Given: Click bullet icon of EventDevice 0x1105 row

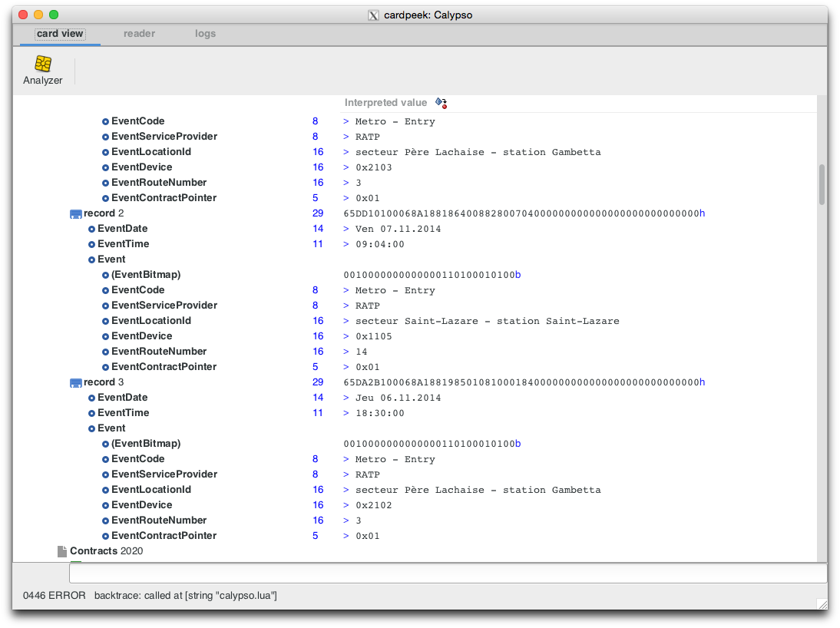Looking at the screenshot, I should [105, 336].
